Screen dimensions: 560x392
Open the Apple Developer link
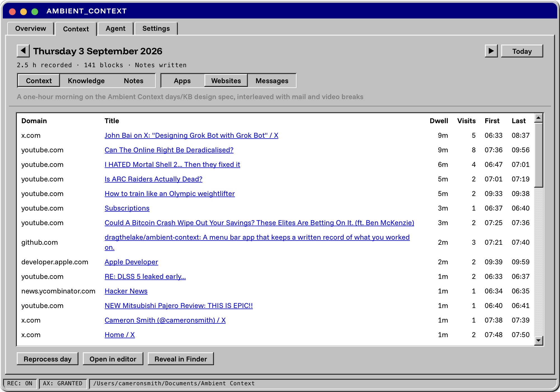coord(131,262)
